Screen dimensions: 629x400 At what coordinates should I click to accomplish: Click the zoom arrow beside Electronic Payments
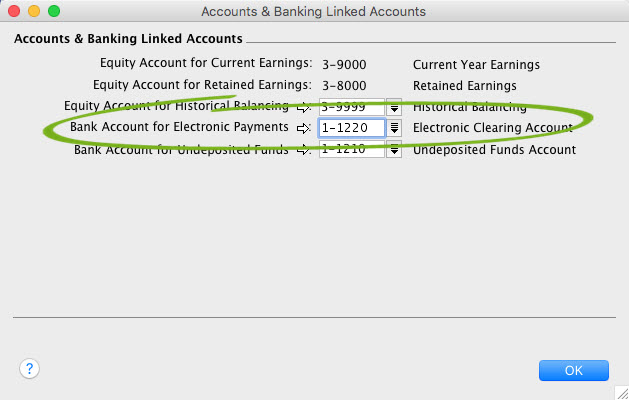(304, 129)
